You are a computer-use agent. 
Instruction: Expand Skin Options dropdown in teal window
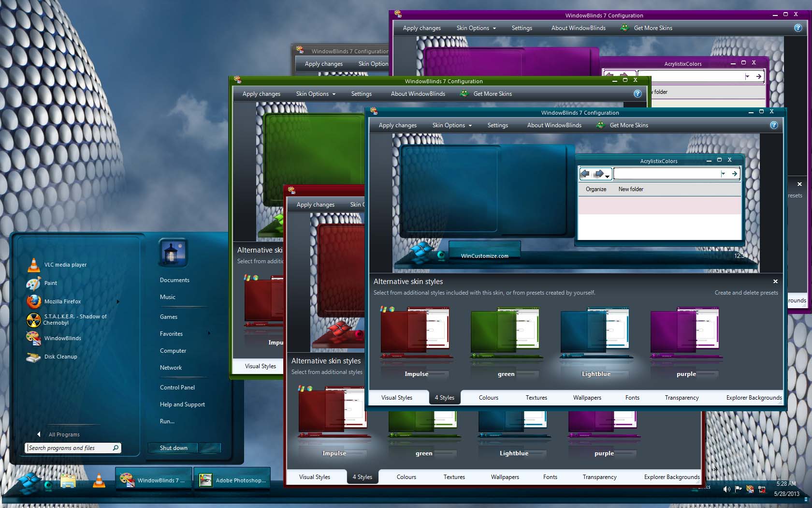pyautogui.click(x=470, y=126)
